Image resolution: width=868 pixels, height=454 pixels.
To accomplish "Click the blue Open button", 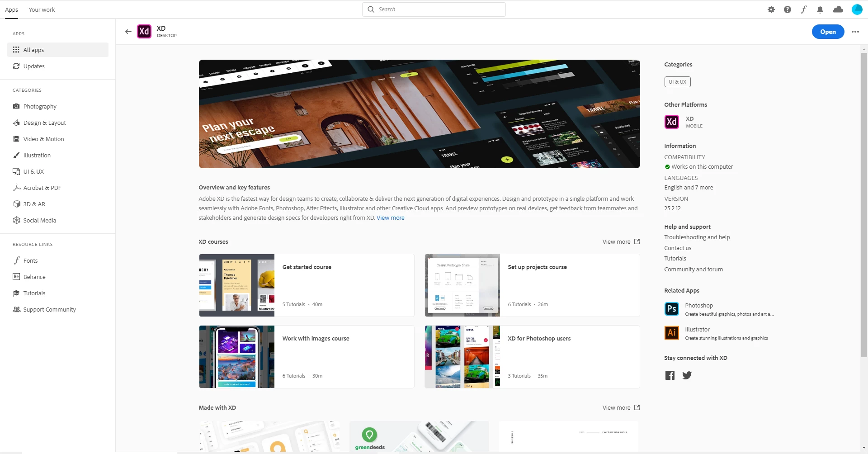I will pos(828,32).
